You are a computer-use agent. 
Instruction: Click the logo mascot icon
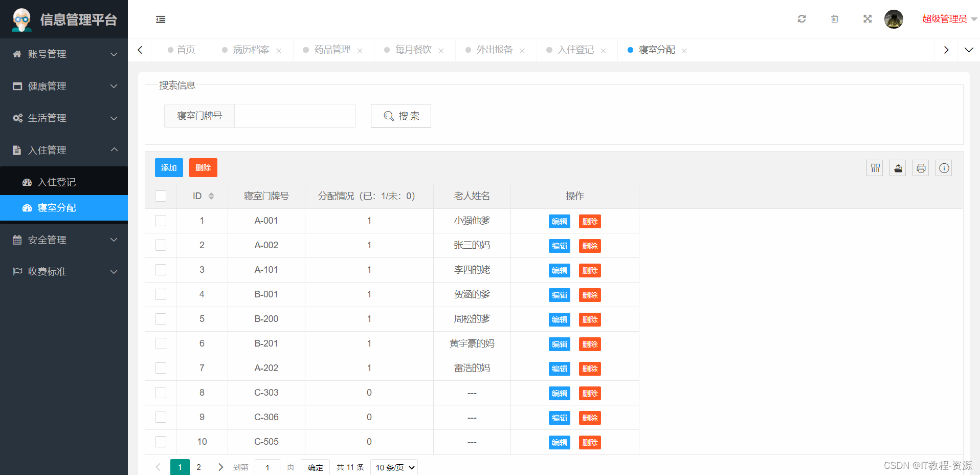pyautogui.click(x=21, y=19)
